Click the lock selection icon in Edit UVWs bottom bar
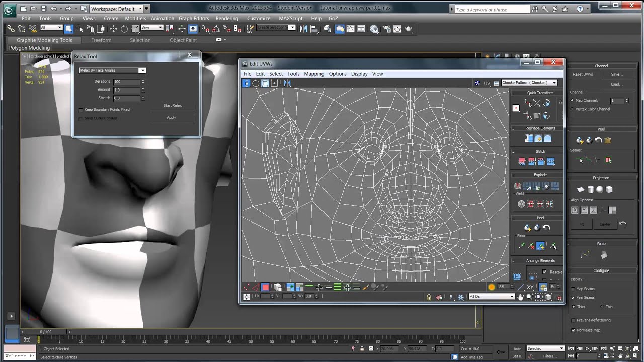 pos(429,297)
